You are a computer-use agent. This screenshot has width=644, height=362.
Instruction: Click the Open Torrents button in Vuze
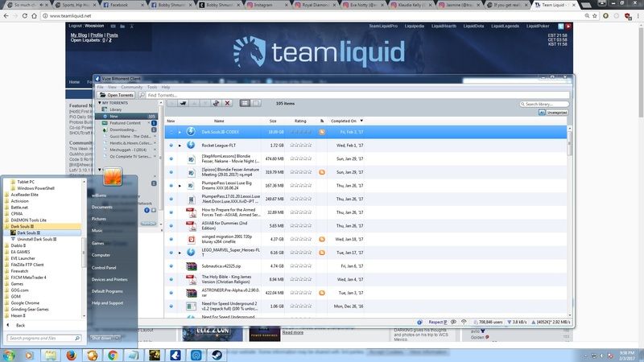click(117, 95)
